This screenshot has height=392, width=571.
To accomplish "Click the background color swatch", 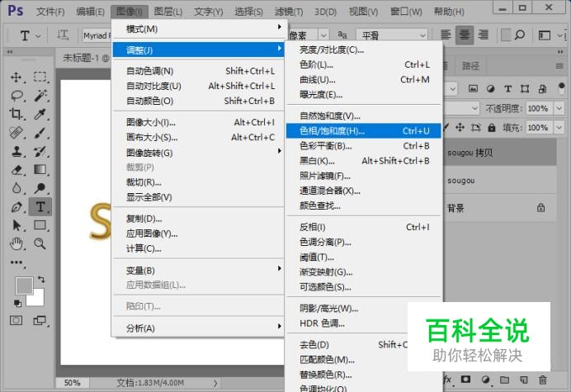I will coord(38,300).
